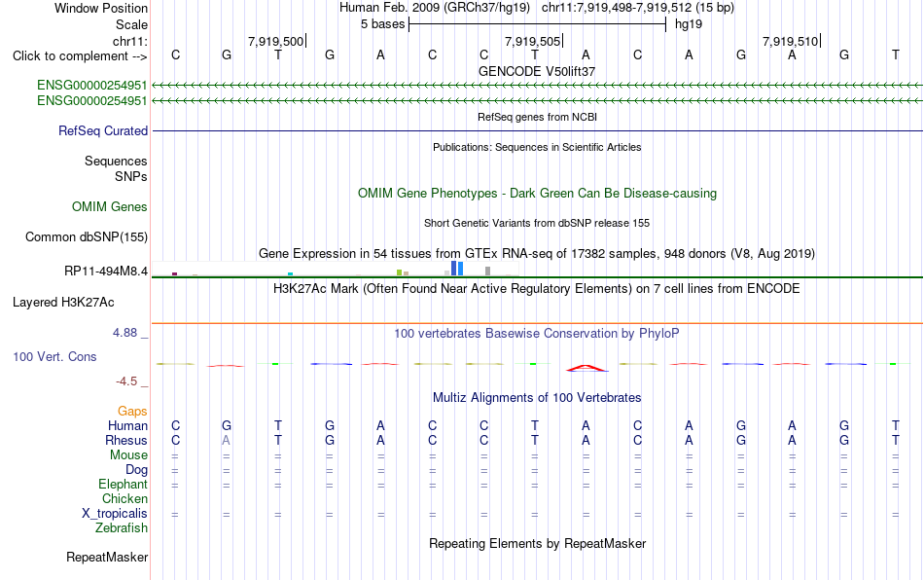Click the 100 Vert. Cons label

54,356
